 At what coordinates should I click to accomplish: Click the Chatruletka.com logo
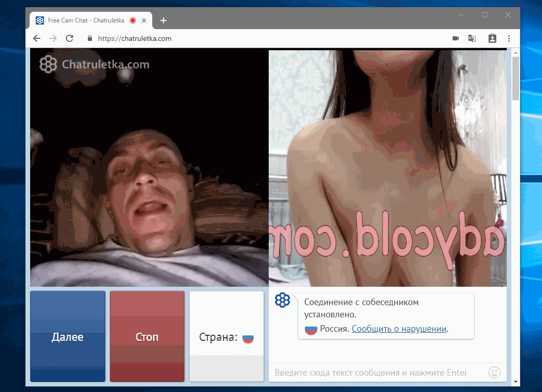pyautogui.click(x=95, y=64)
